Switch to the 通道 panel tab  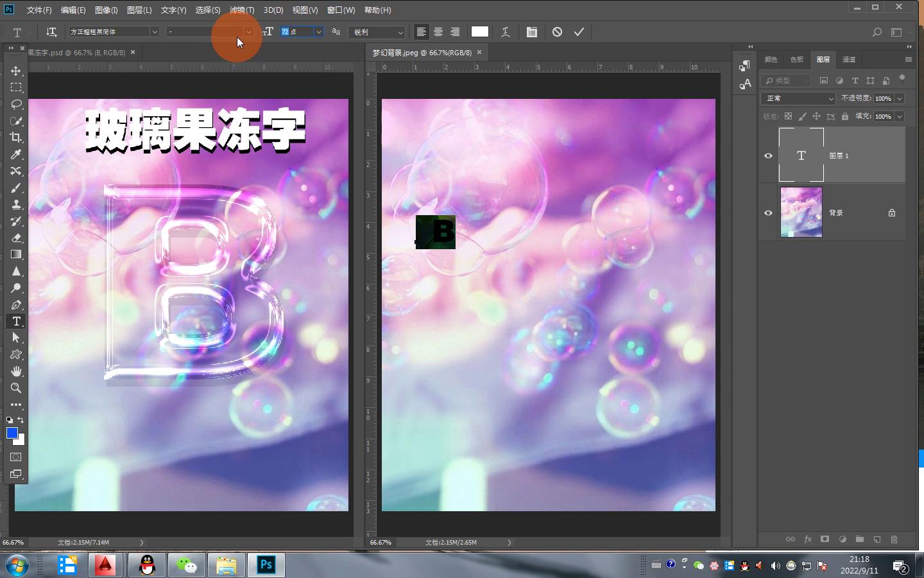click(848, 59)
